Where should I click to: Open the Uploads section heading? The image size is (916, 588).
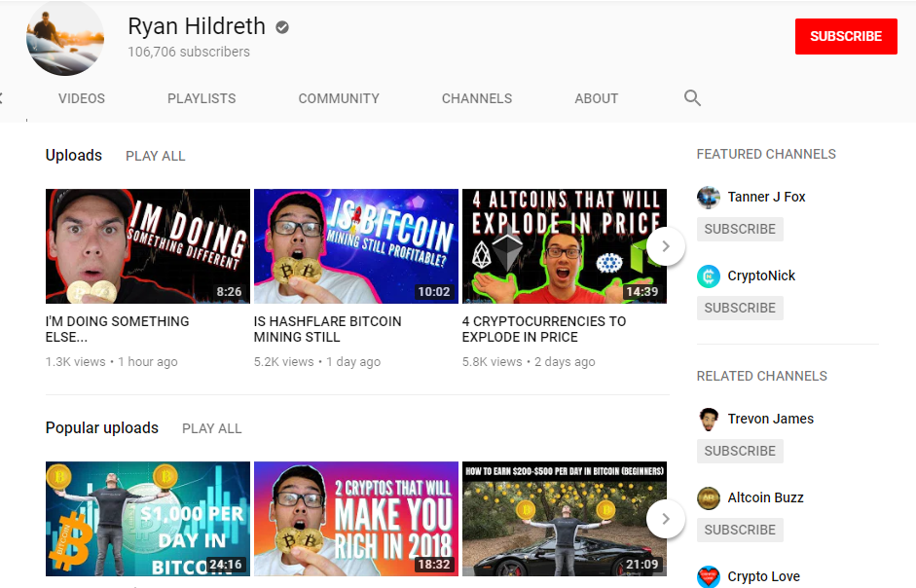(74, 156)
